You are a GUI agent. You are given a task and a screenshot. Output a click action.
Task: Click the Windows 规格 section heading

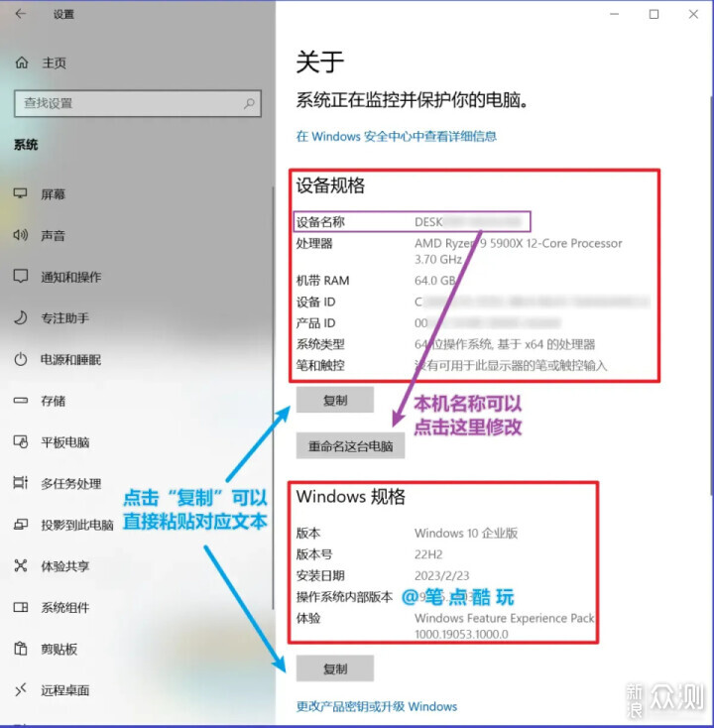point(350,497)
